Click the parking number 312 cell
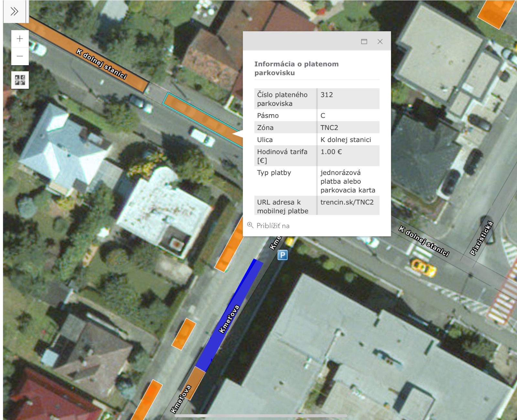 (x=327, y=95)
